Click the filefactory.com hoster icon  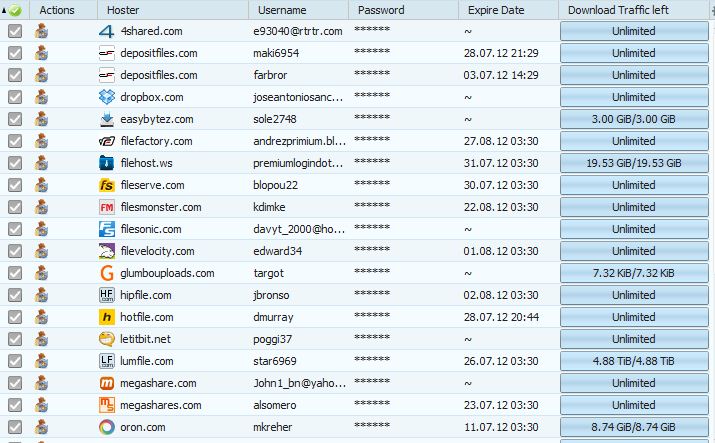[107, 141]
